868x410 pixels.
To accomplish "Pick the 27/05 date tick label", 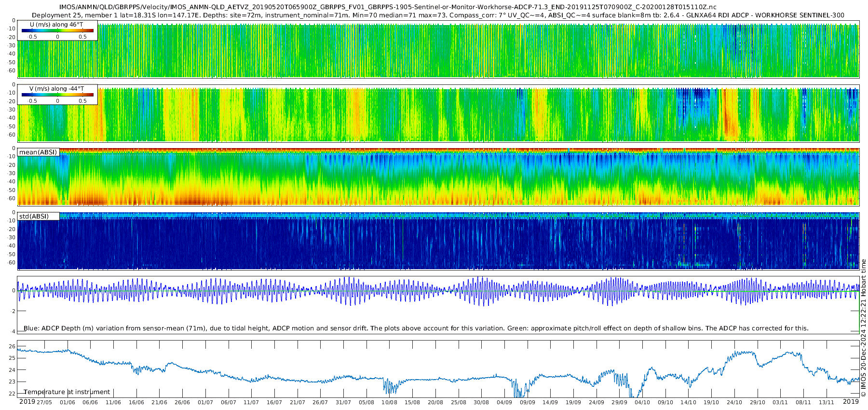I will 44,402.
